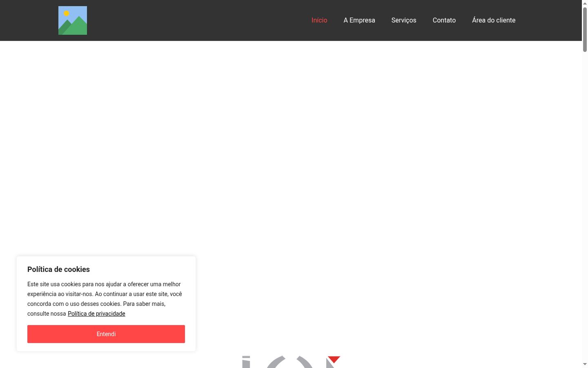Open the Início menu item
The width and height of the screenshot is (588, 368).
point(319,20)
